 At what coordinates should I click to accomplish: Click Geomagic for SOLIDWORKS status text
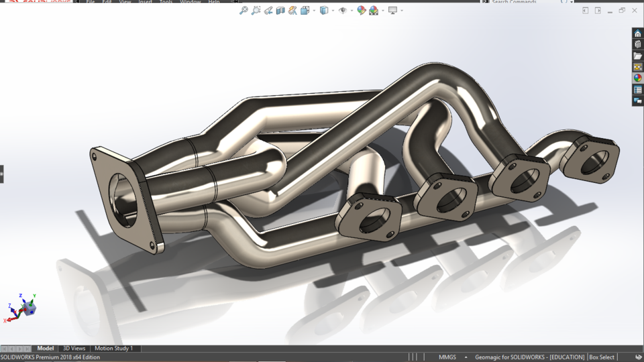(x=530, y=357)
